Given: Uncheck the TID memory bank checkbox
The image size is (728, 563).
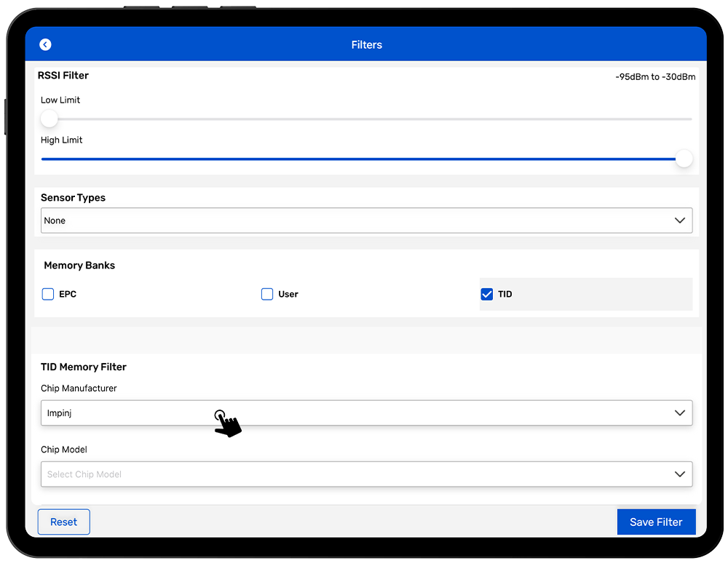Looking at the screenshot, I should tap(487, 295).
